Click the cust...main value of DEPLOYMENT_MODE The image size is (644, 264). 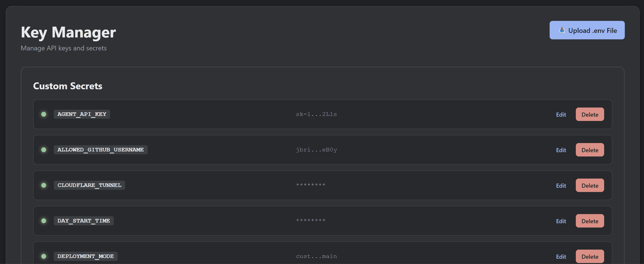click(x=316, y=256)
